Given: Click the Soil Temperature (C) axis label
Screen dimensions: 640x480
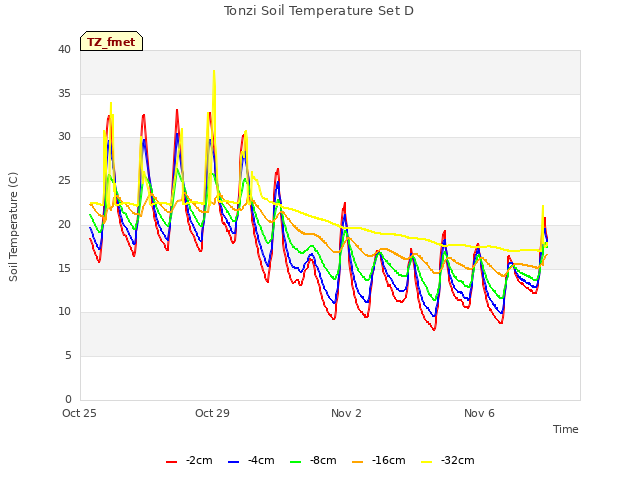Looking at the screenshot, I should (13, 227).
